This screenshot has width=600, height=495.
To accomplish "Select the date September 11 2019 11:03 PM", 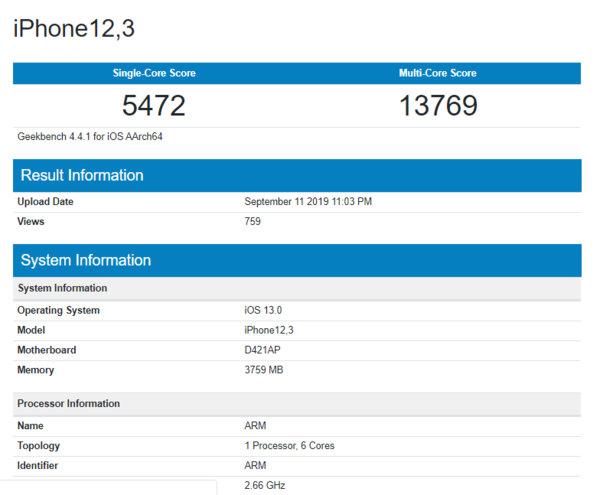I will tap(308, 202).
